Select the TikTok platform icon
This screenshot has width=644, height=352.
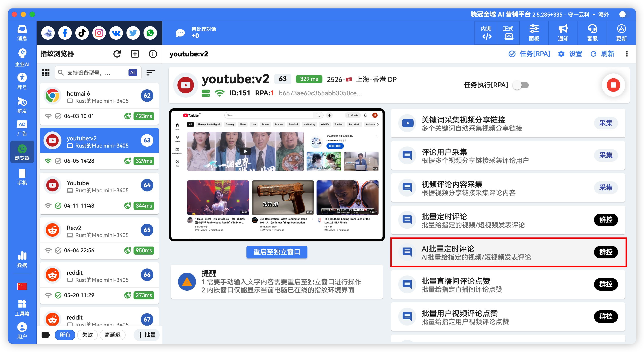click(x=82, y=33)
